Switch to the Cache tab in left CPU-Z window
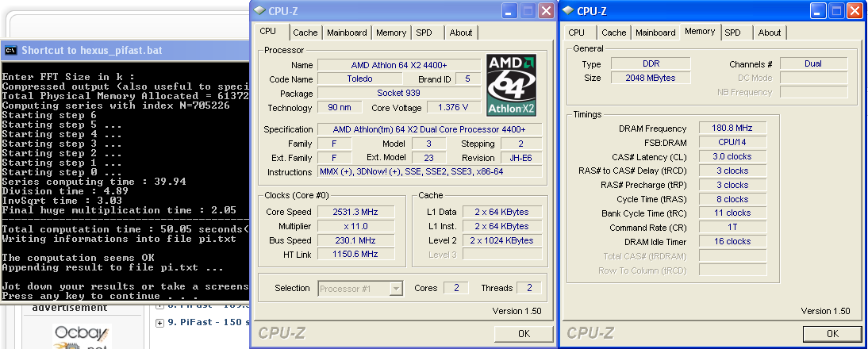 click(305, 33)
